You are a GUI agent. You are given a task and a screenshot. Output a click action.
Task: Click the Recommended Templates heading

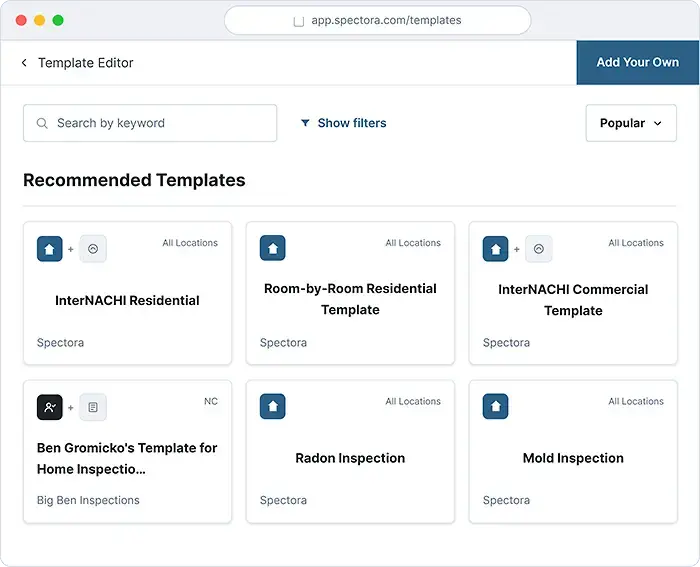pyautogui.click(x=134, y=180)
